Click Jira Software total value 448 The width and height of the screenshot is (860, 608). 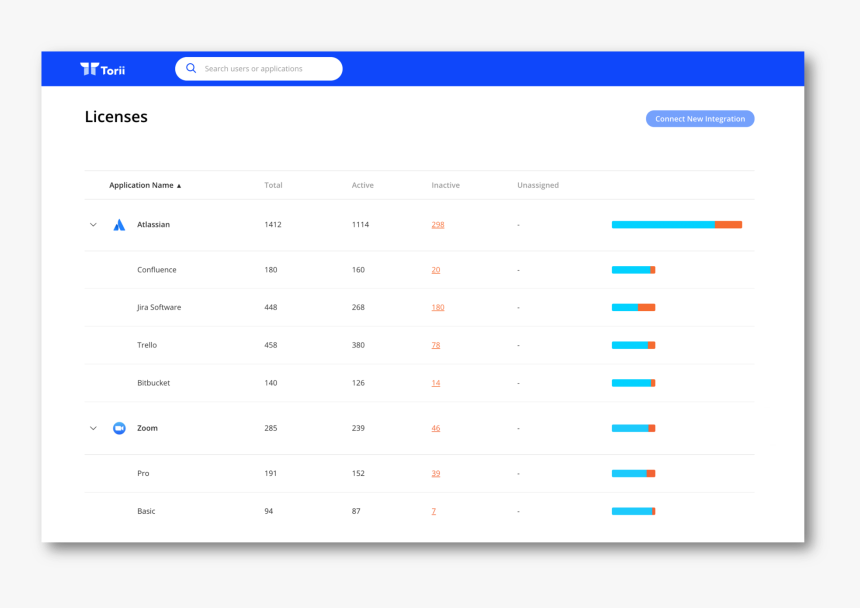[270, 308]
